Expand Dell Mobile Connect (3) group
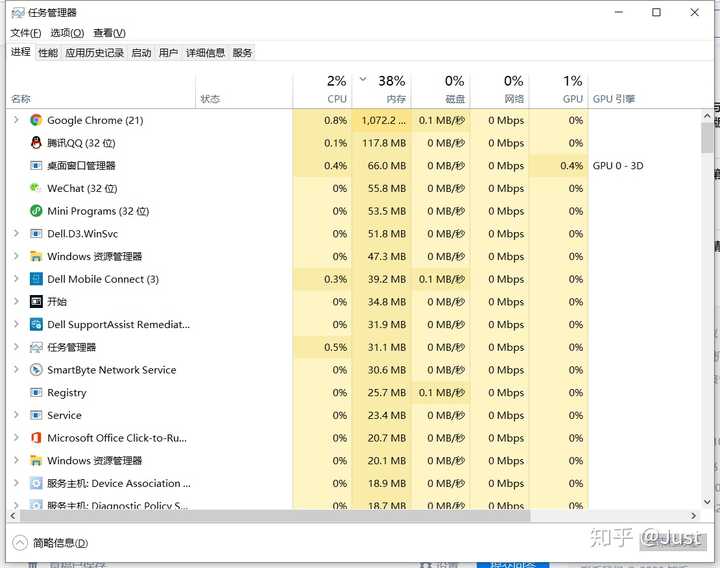This screenshot has height=568, width=720. click(16, 279)
